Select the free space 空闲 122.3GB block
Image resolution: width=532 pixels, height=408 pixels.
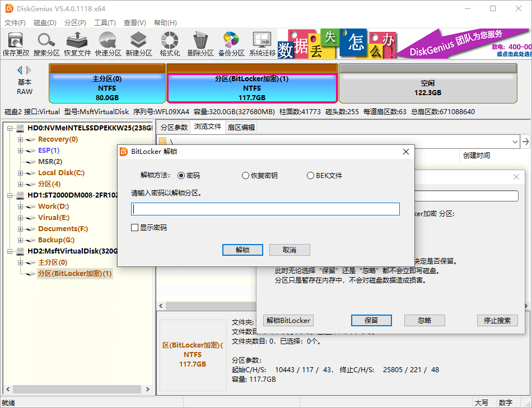point(428,83)
